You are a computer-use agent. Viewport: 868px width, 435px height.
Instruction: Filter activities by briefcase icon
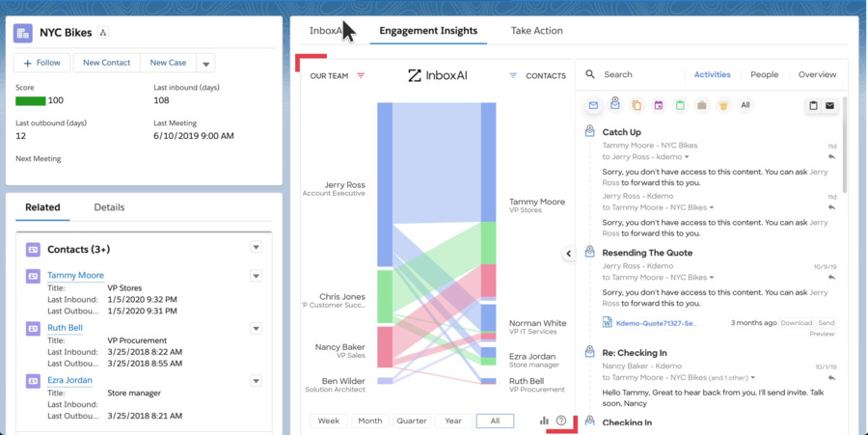[701, 105]
